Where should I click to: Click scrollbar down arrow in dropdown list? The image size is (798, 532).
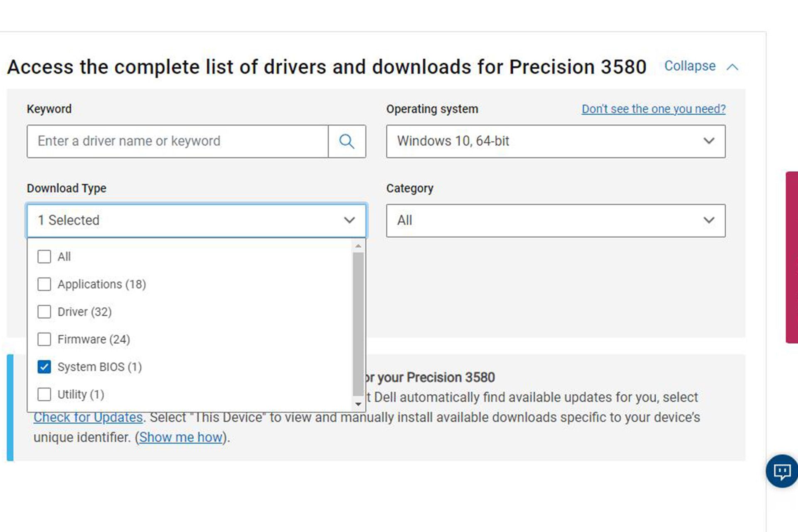[x=358, y=404]
